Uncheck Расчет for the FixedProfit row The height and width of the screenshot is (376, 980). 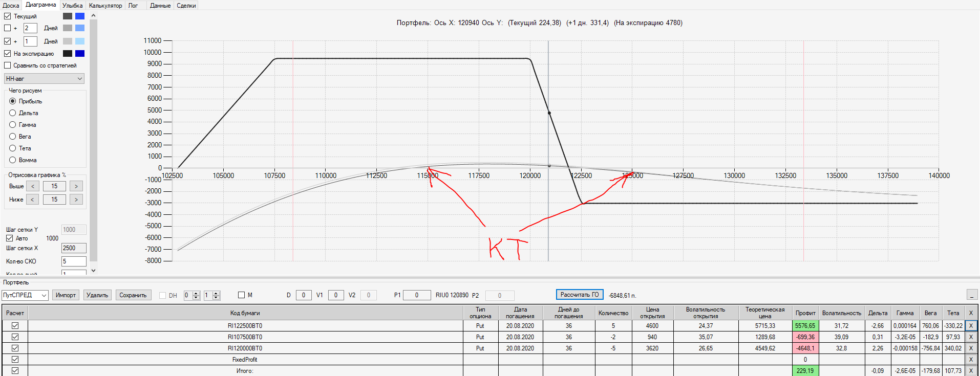[x=15, y=360]
